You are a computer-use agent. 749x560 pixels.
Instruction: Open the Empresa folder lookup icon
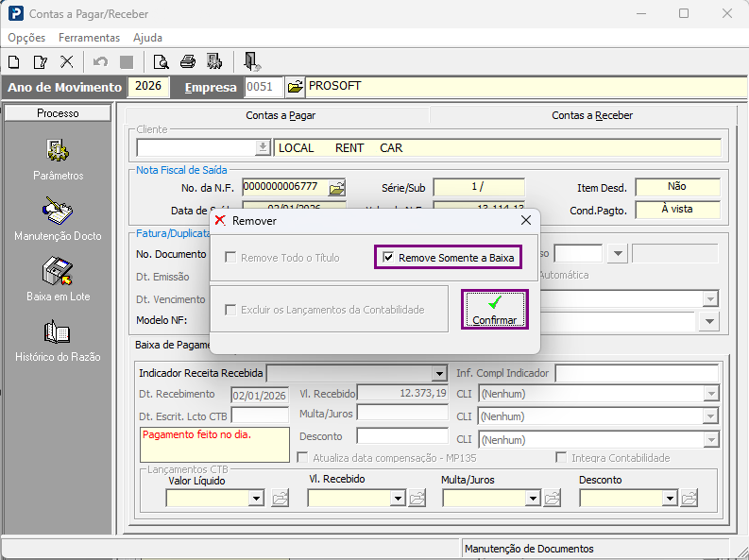click(296, 87)
